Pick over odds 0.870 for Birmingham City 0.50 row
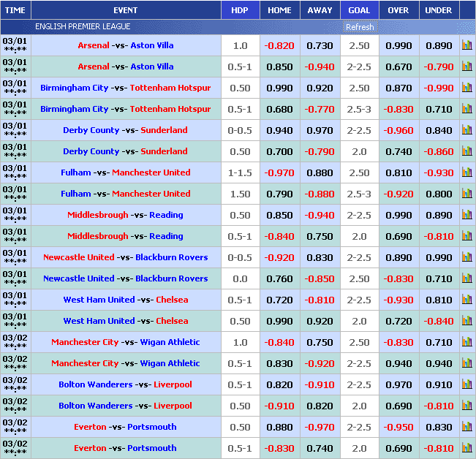Screen dimensions: 476x459 click(x=399, y=88)
